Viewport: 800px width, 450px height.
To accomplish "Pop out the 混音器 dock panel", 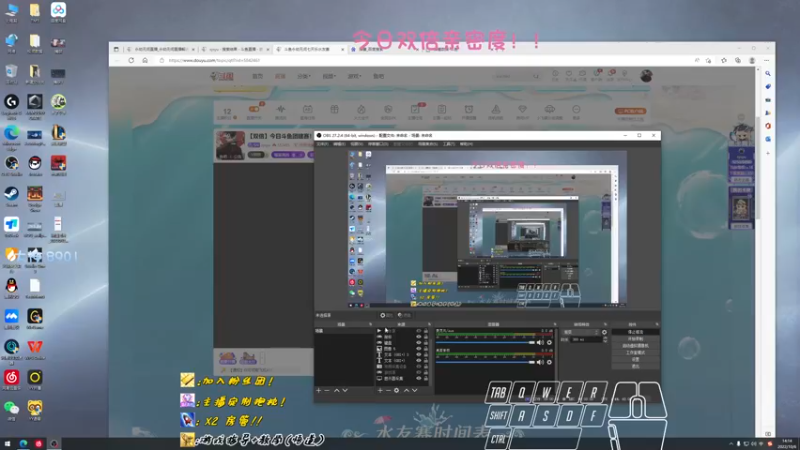I will tap(555, 324).
